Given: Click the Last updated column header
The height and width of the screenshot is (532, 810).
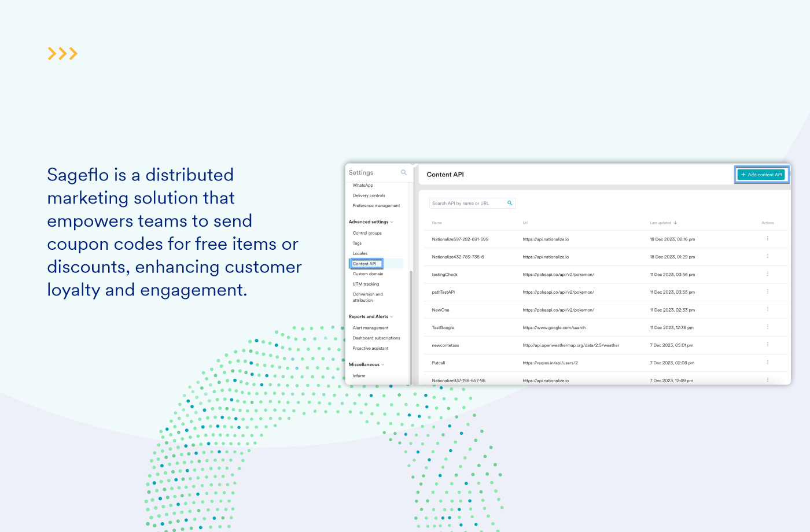Looking at the screenshot, I should pyautogui.click(x=660, y=223).
